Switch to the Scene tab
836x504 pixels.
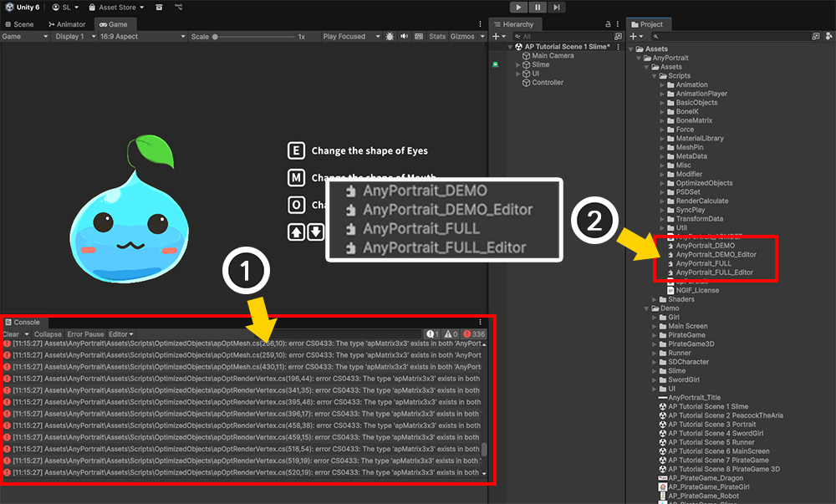(20, 24)
